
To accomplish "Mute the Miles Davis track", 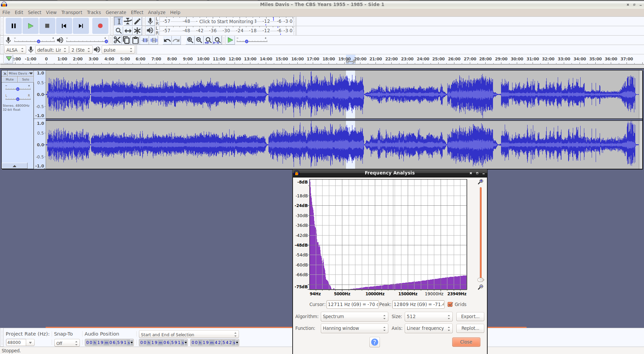I will [10, 80].
